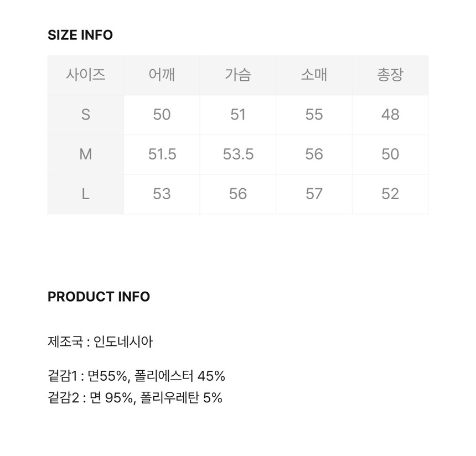Click the 가슴 value for size L

[238, 194]
